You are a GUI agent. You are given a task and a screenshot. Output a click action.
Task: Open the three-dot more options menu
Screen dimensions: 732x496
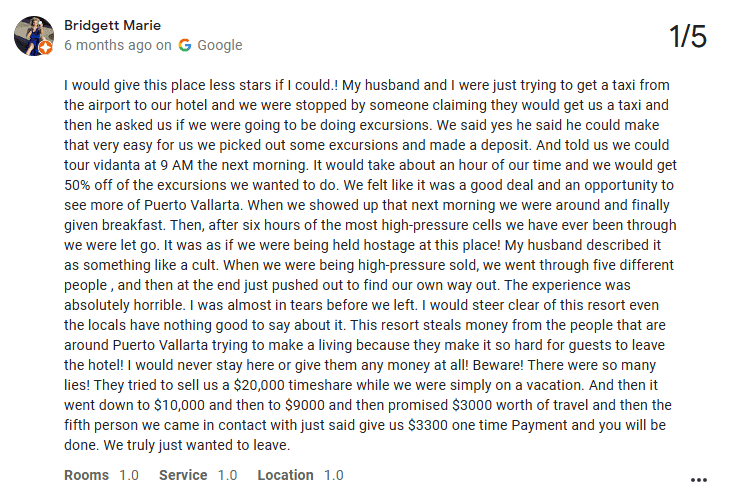[698, 480]
